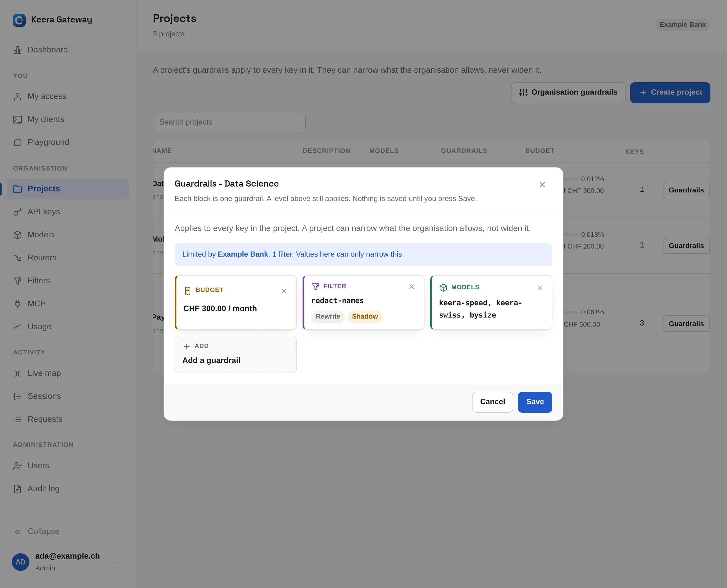
Task: Follow the Example Bank link in the notice
Action: click(243, 254)
